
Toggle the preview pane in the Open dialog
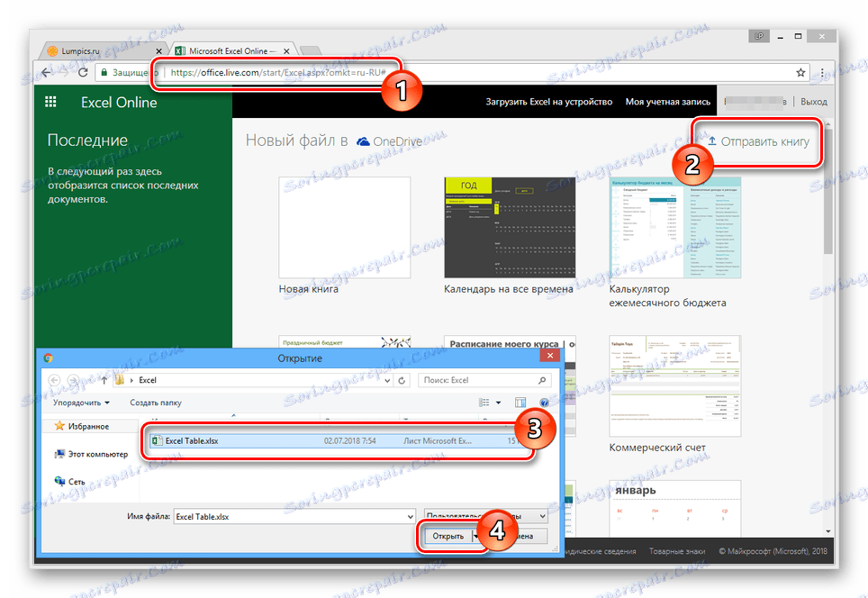(x=520, y=403)
